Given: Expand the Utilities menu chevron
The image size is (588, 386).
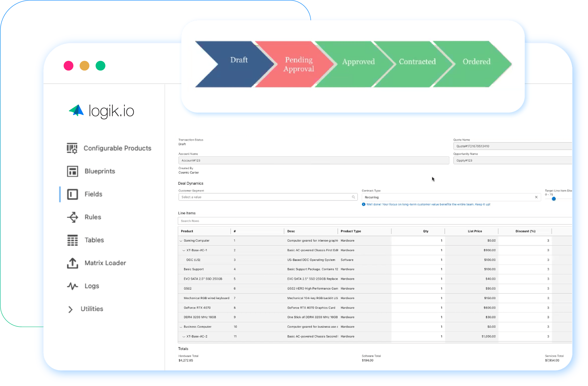Looking at the screenshot, I should (x=70, y=309).
